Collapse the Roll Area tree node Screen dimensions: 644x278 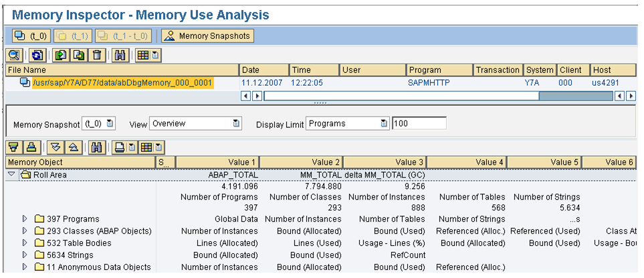(11, 174)
